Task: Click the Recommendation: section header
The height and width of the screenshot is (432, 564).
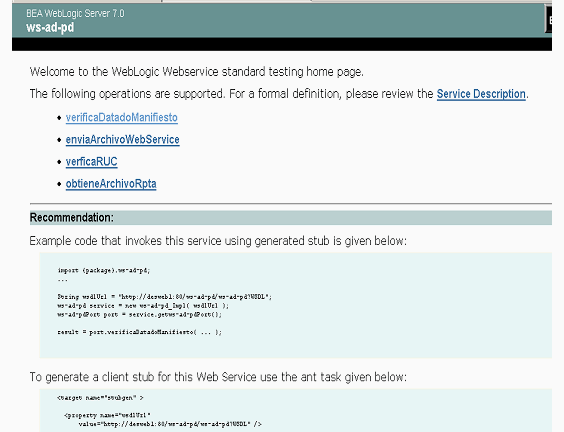Action: click(291, 218)
